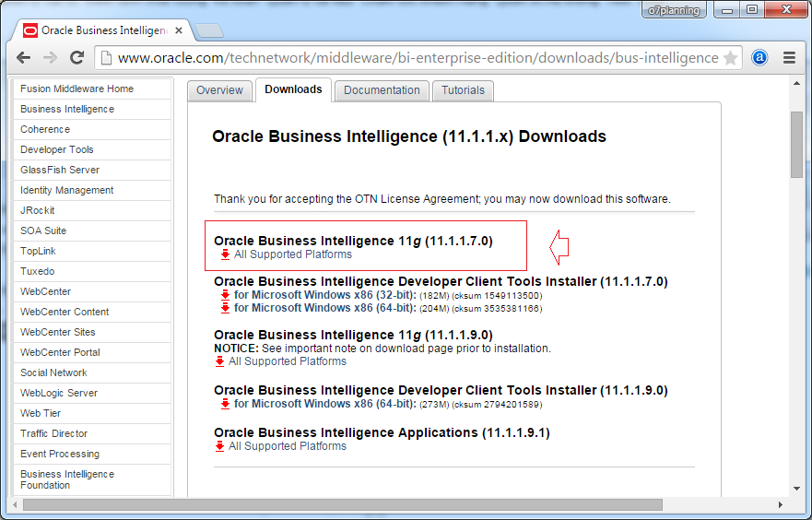Image resolution: width=812 pixels, height=520 pixels.
Task: Open the Tutorials tab
Action: (463, 90)
